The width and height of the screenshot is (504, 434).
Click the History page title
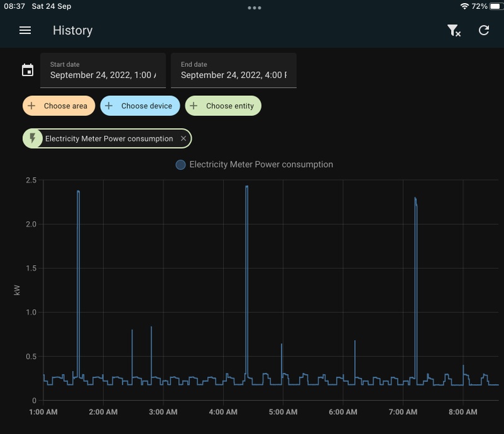[72, 30]
